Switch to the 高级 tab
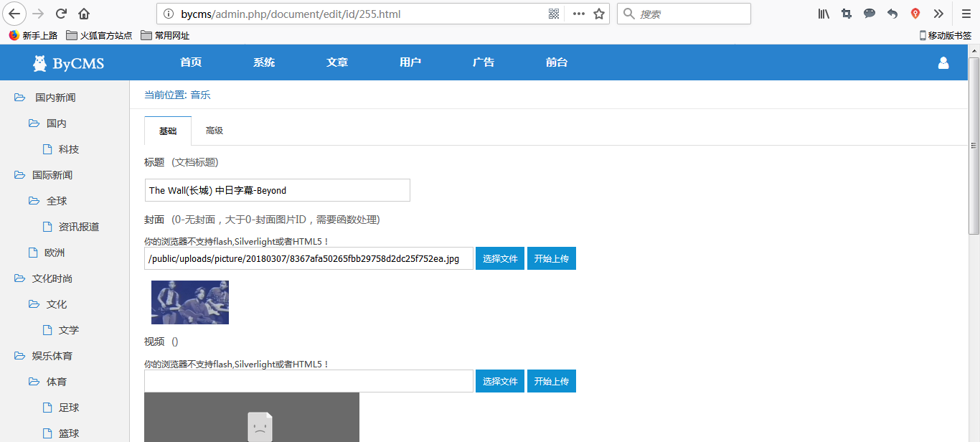Image resolution: width=980 pixels, height=442 pixels. [x=215, y=131]
